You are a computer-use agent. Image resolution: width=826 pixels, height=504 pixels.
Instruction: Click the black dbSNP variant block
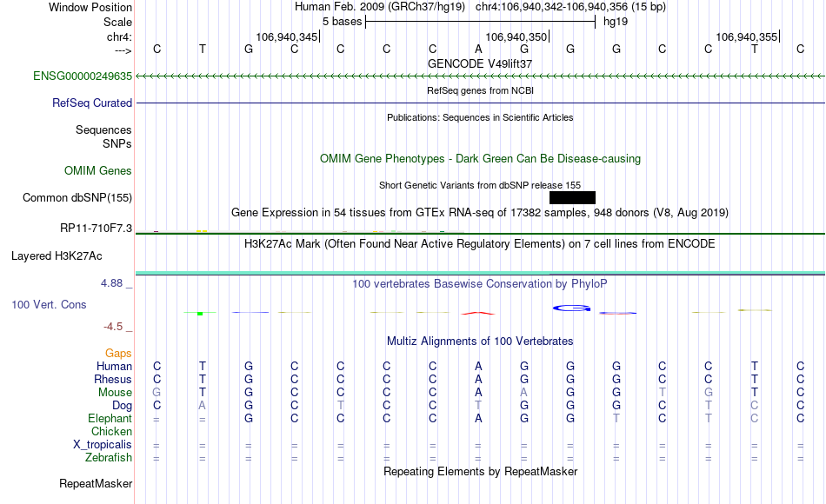(x=572, y=197)
